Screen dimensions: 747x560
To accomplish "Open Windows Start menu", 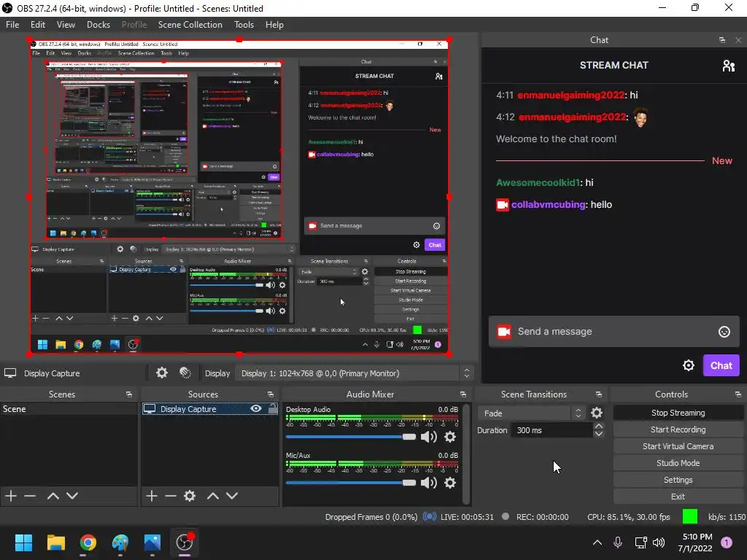I will pos(23,542).
